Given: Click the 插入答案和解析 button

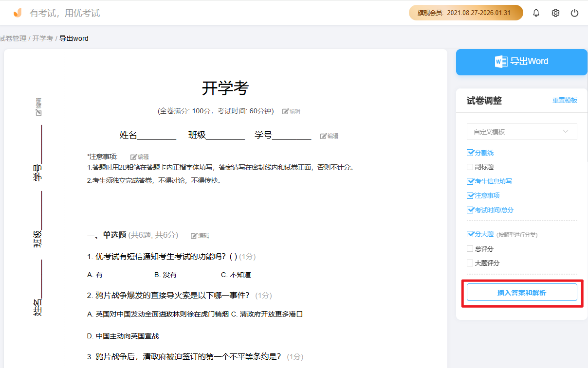Looking at the screenshot, I should coord(522,293).
